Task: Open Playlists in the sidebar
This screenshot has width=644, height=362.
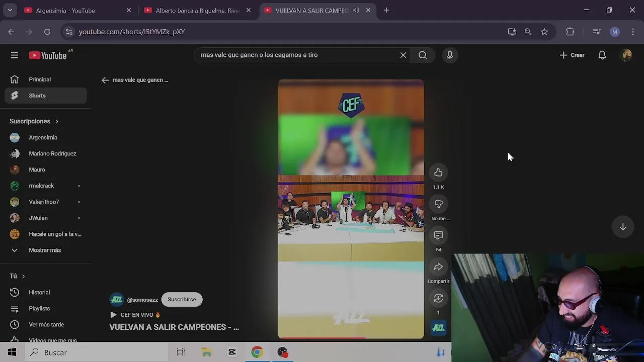Action: point(46,308)
